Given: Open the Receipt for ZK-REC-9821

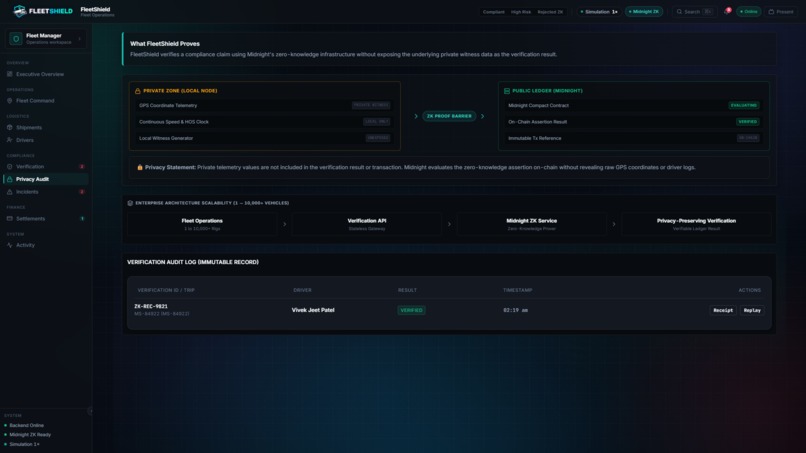Looking at the screenshot, I should pyautogui.click(x=723, y=311).
